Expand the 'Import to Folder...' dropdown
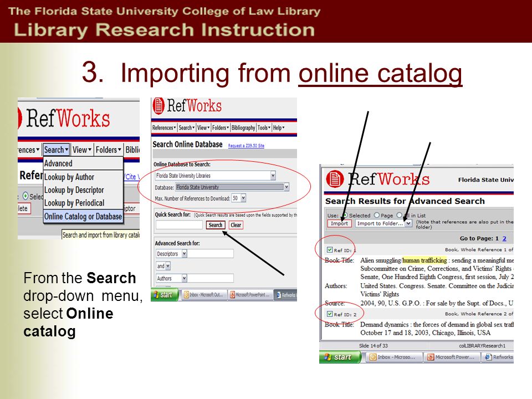Image resolution: width=532 pixels, height=399 pixels. click(408, 223)
